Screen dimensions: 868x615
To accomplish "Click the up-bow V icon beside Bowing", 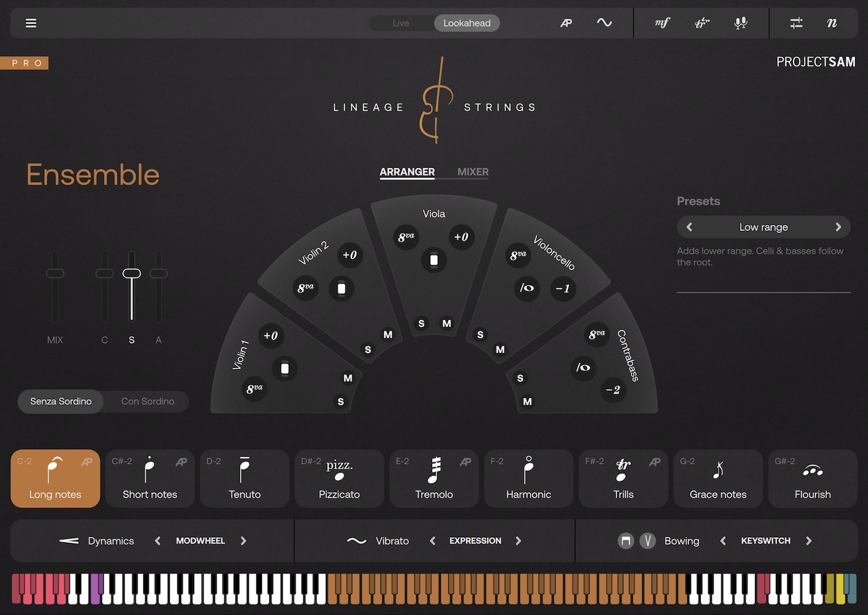I will pyautogui.click(x=647, y=541).
